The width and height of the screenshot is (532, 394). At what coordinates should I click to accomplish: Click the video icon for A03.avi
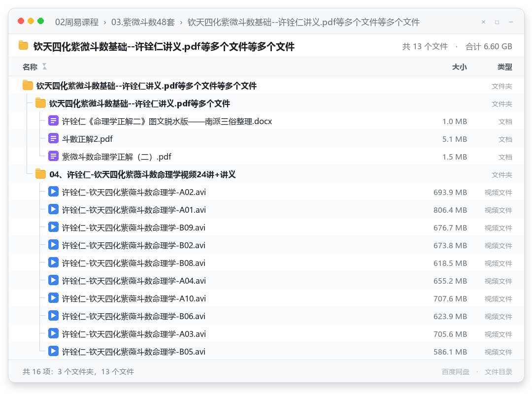53,333
